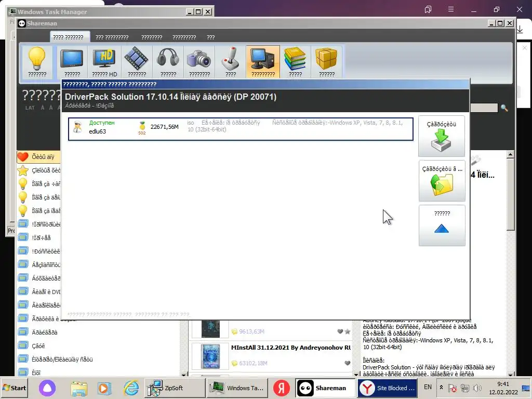Select the edlu63 download source row
This screenshot has width=532, height=399.
tap(241, 129)
